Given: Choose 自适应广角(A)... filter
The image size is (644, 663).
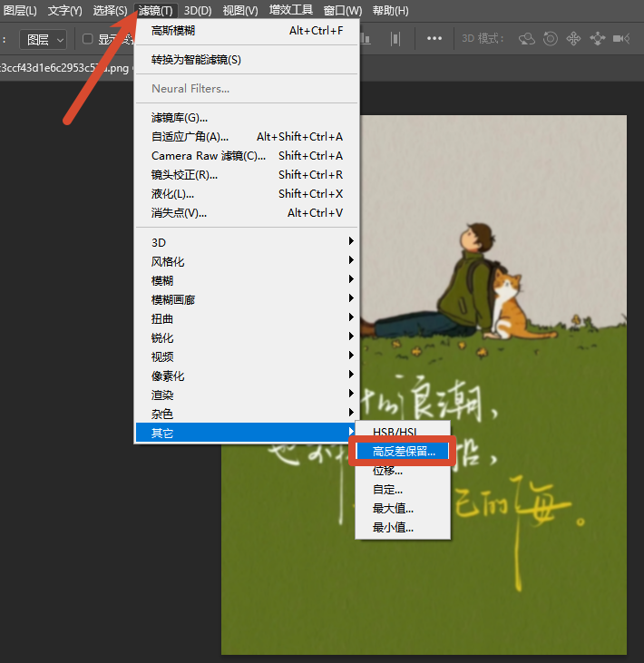Looking at the screenshot, I should tap(247, 137).
